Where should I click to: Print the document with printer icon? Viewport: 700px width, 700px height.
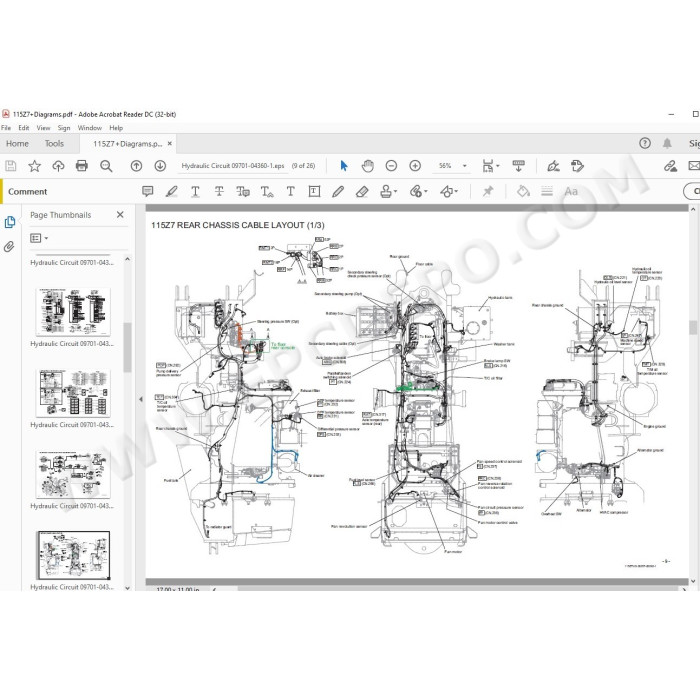coord(82,166)
